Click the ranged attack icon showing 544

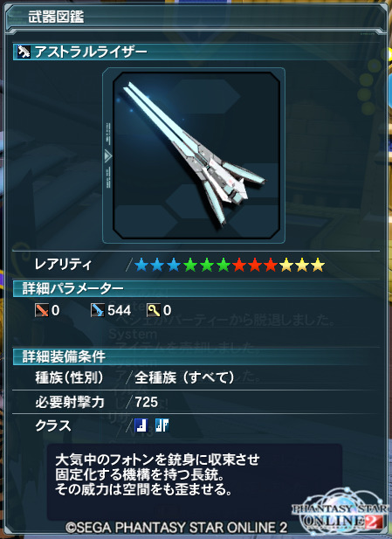[97, 310]
